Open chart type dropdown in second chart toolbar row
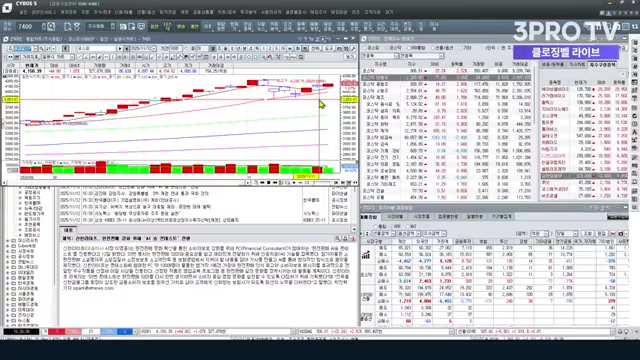The height and width of the screenshot is (360, 640). 72,57
